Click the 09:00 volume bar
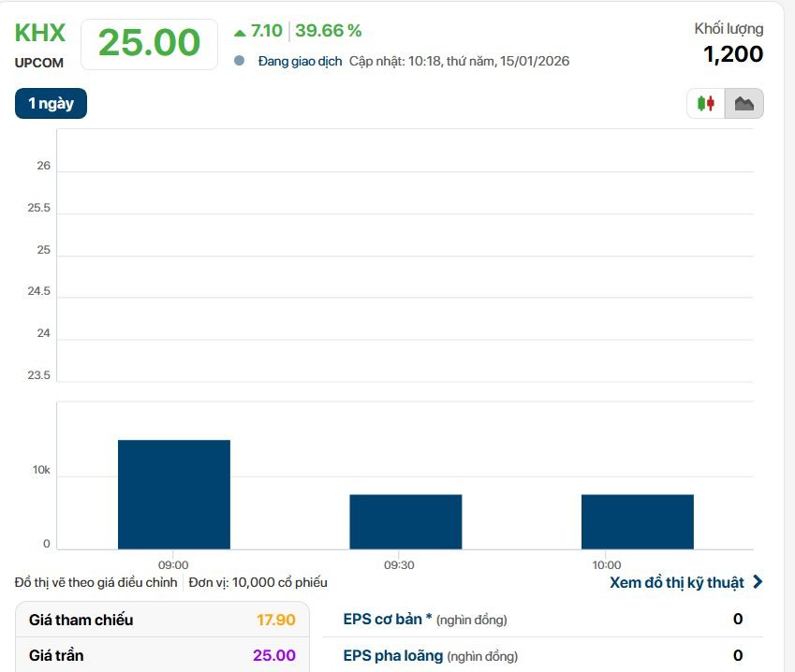This screenshot has height=672, width=795. coord(173,494)
